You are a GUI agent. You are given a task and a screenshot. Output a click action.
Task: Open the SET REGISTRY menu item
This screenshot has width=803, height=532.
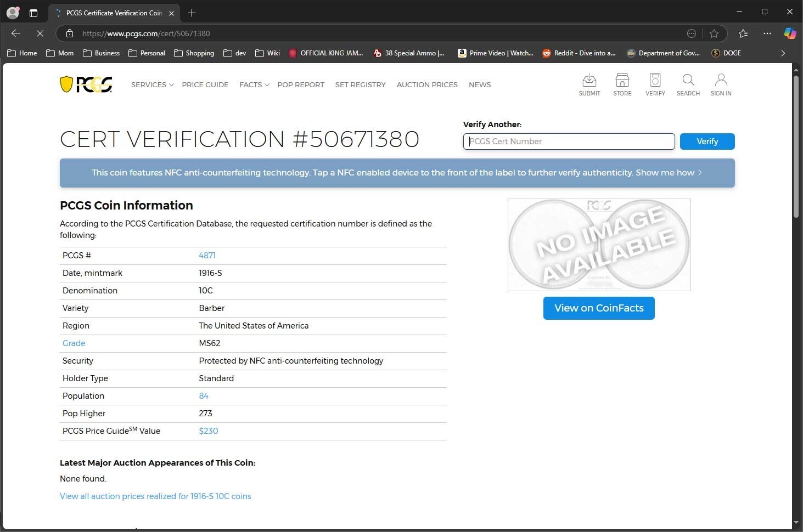[360, 84]
